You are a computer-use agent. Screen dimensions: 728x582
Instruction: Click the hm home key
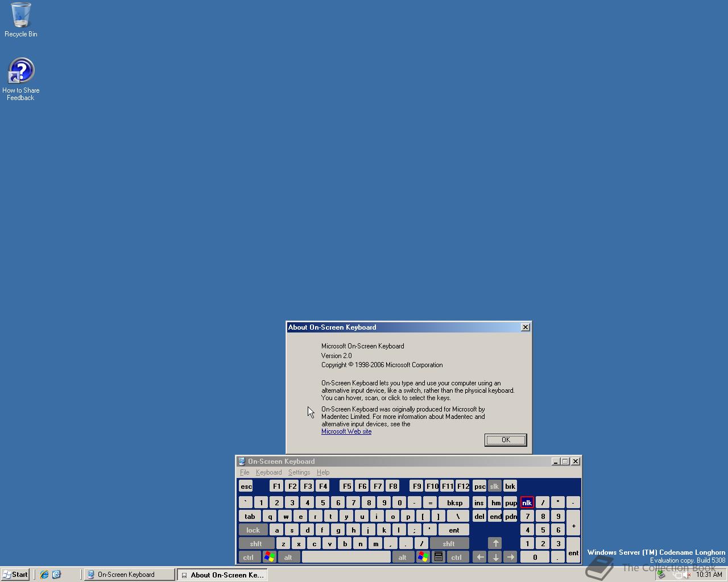click(x=495, y=502)
